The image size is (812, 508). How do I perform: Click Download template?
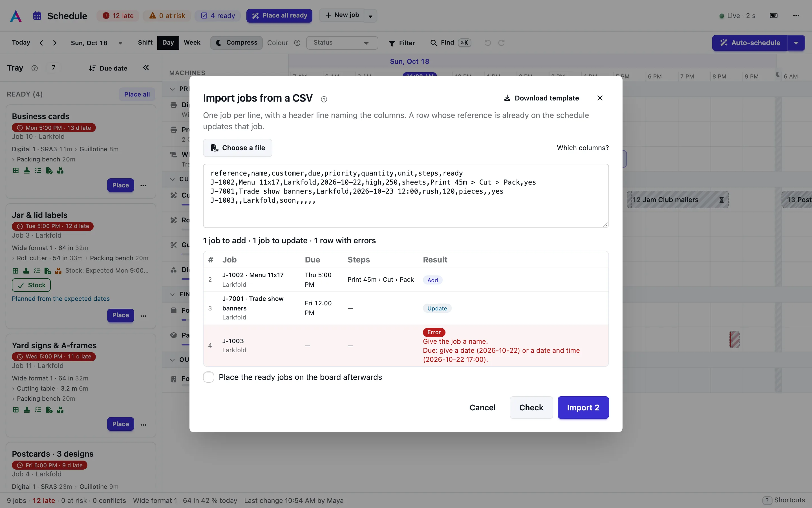pos(541,98)
